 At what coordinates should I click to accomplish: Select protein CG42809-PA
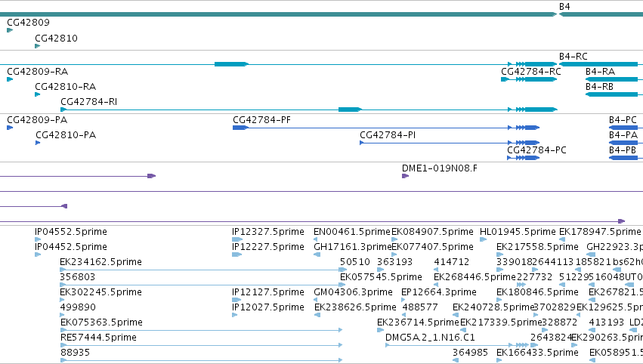click(37, 119)
